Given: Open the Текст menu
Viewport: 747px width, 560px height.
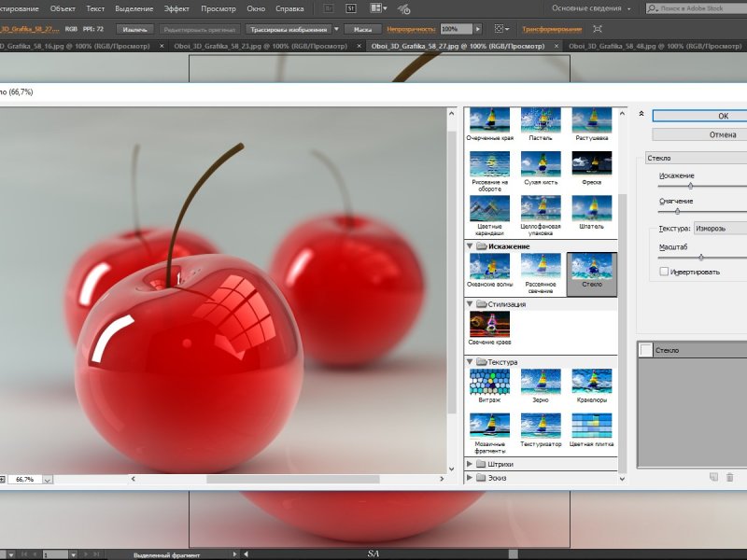Looking at the screenshot, I should point(95,8).
